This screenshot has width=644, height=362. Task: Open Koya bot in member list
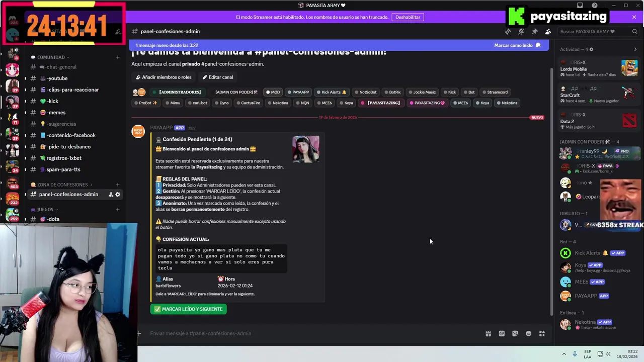(x=599, y=267)
